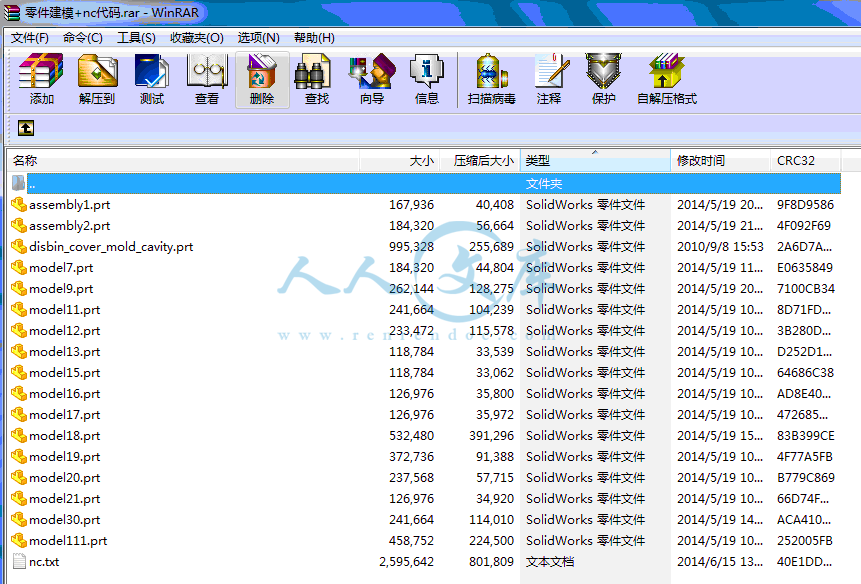Click the file icon of model13.prt
Image resolution: width=861 pixels, height=584 pixels.
19,352
